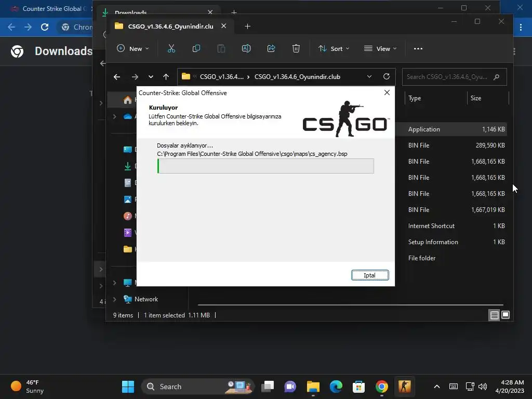Click the Pictures icon in sidebar
This screenshot has width=532, height=399.
click(128, 199)
